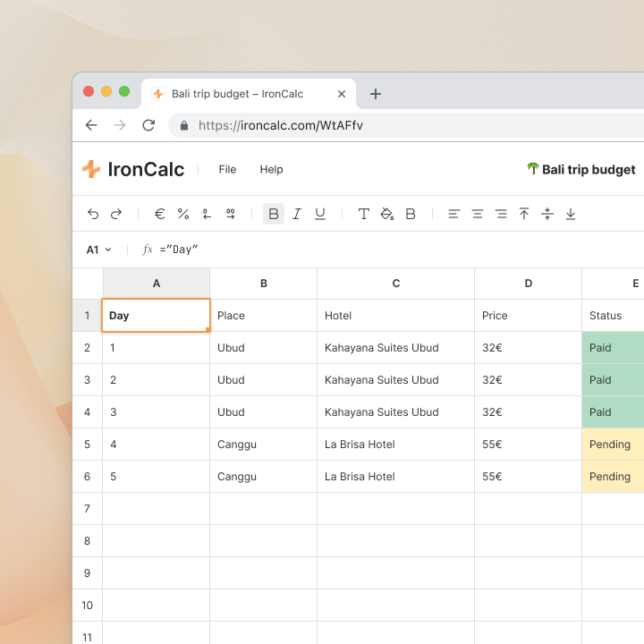
Task: Select Ubud place in row 2
Action: 264,348
